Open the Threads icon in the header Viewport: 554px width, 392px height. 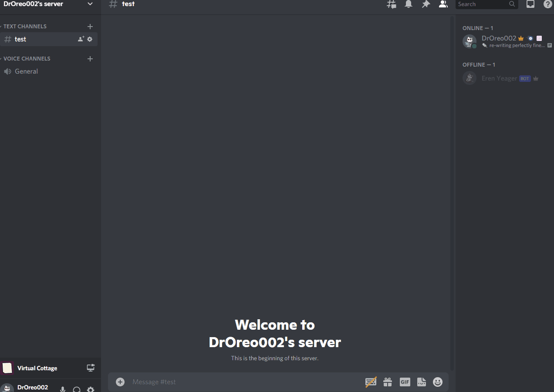pos(392,4)
